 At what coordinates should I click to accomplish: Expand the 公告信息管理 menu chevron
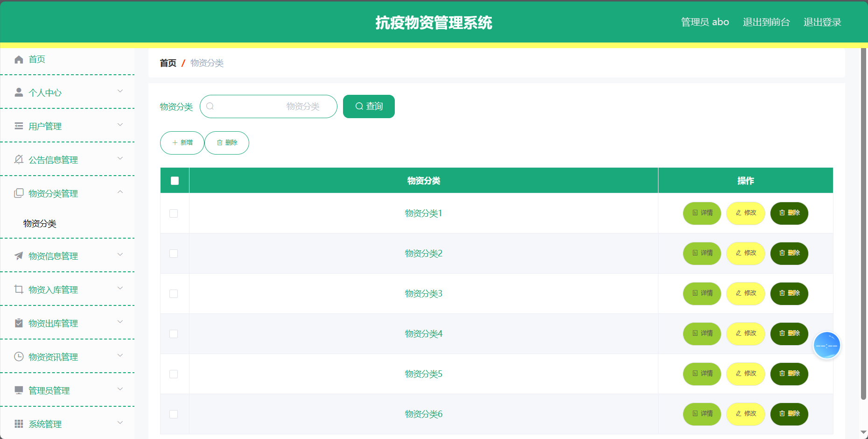tap(120, 158)
